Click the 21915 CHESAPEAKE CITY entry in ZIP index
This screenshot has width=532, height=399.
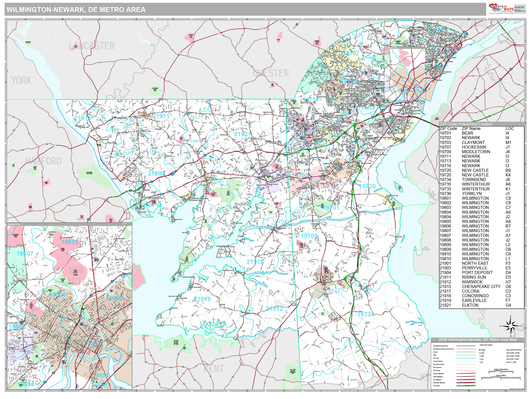479,286
